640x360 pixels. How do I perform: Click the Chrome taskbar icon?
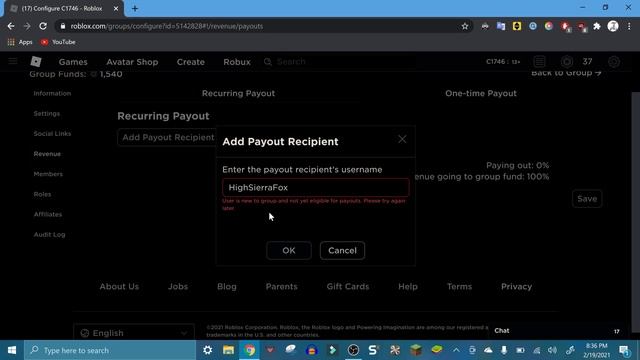pos(249,350)
